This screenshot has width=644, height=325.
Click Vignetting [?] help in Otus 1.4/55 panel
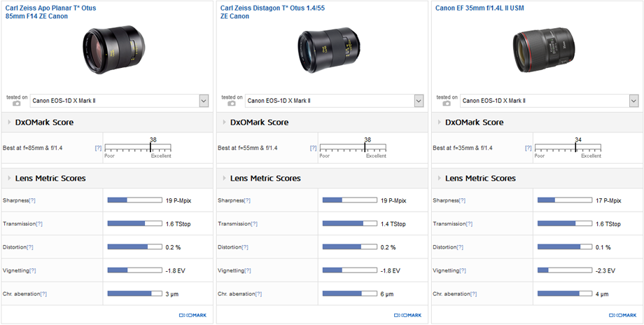(248, 271)
